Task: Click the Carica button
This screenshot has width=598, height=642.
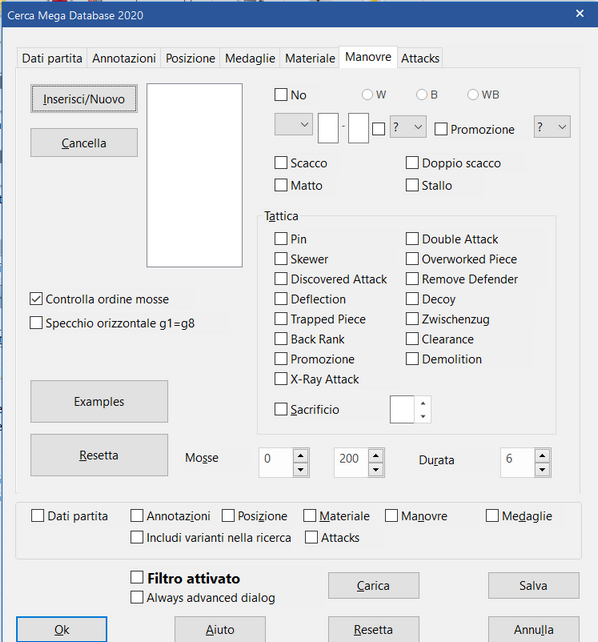Action: [373, 585]
